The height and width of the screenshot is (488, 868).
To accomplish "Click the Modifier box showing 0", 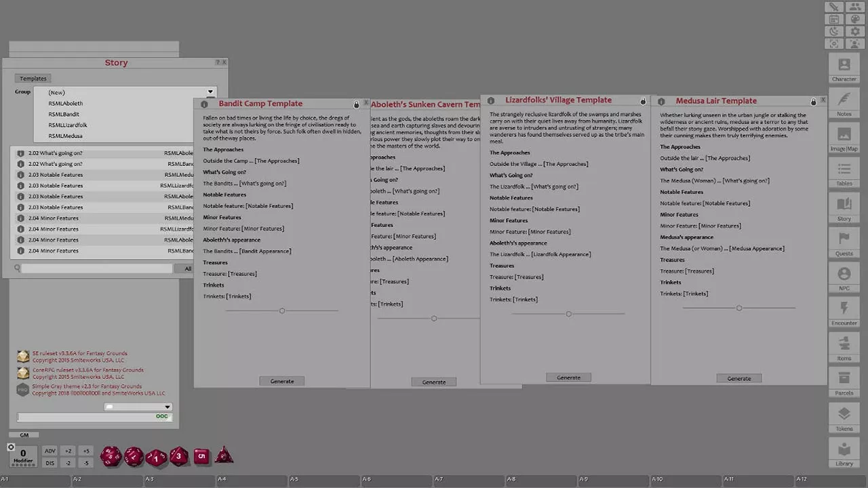I will click(23, 456).
